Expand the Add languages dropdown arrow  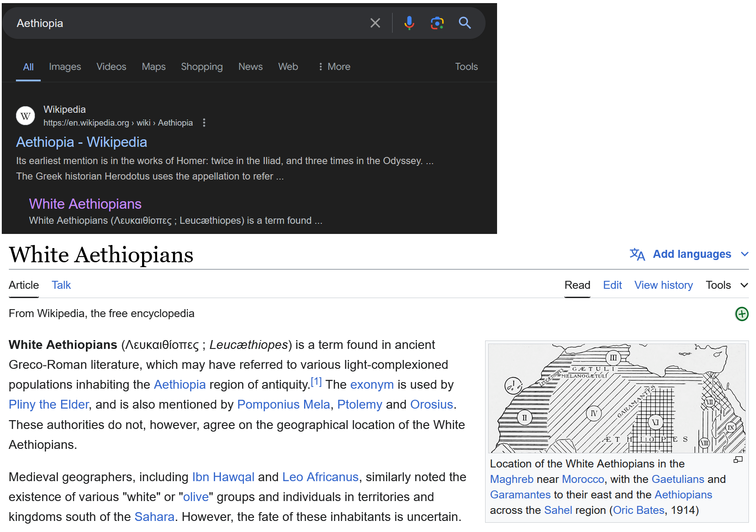click(x=745, y=254)
